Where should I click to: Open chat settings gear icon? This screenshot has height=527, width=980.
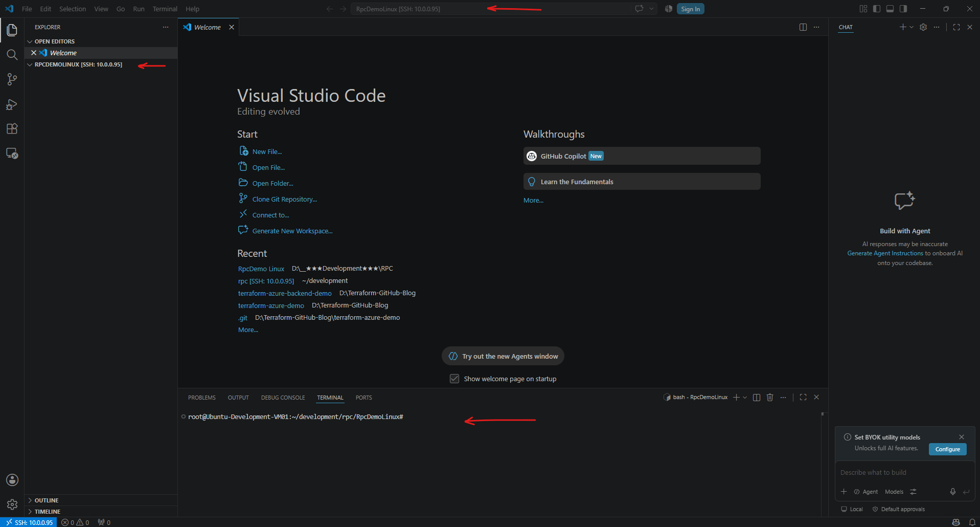point(923,27)
